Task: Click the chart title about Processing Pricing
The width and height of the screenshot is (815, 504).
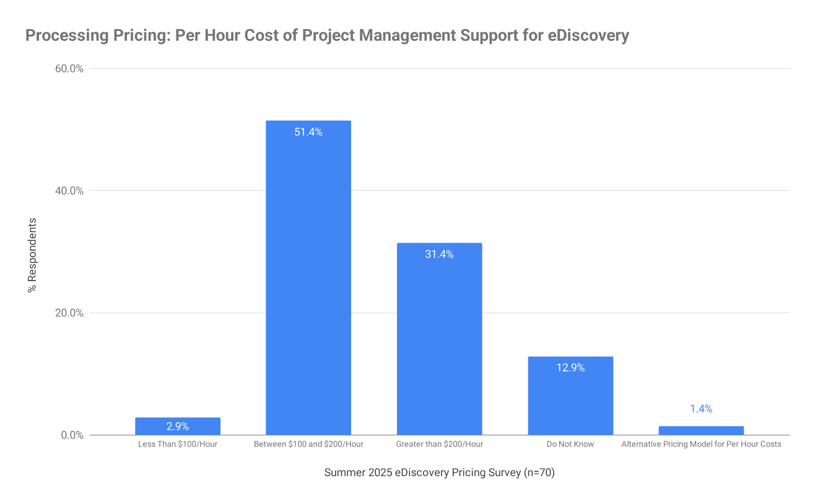Action: tap(327, 35)
